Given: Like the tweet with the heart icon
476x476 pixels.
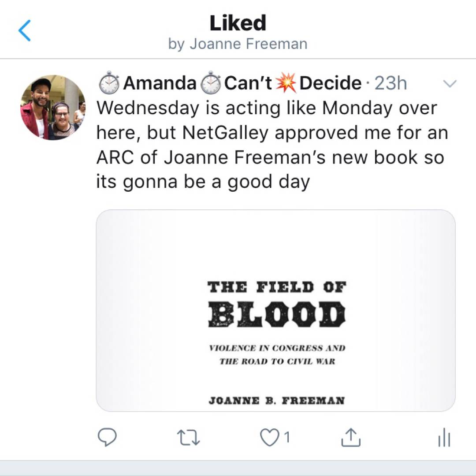Looking at the screenshot, I should [x=267, y=437].
